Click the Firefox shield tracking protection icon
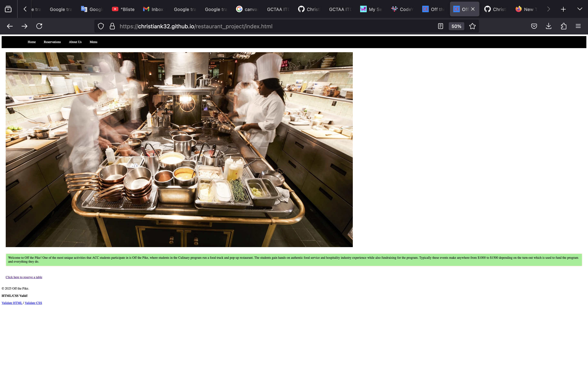The width and height of the screenshot is (588, 367). tap(101, 26)
